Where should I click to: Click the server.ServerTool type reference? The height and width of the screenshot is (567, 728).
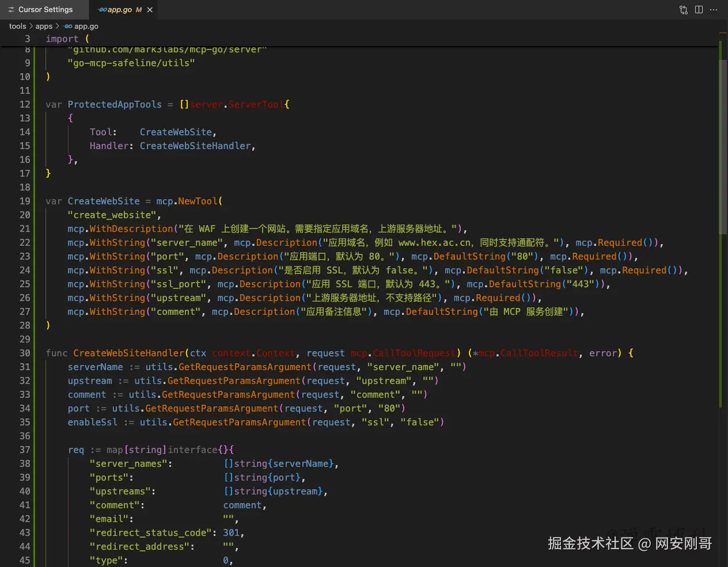coord(237,105)
